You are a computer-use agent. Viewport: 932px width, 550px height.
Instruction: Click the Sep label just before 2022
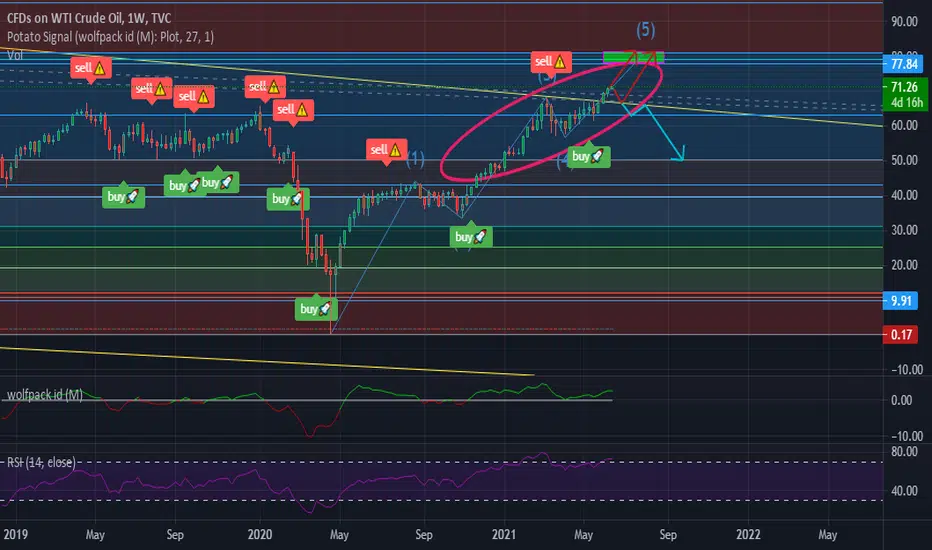(668, 535)
